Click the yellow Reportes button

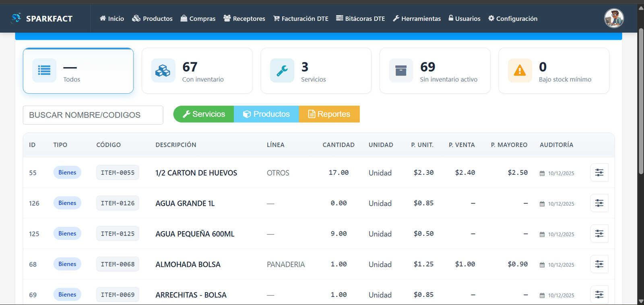coord(329,114)
